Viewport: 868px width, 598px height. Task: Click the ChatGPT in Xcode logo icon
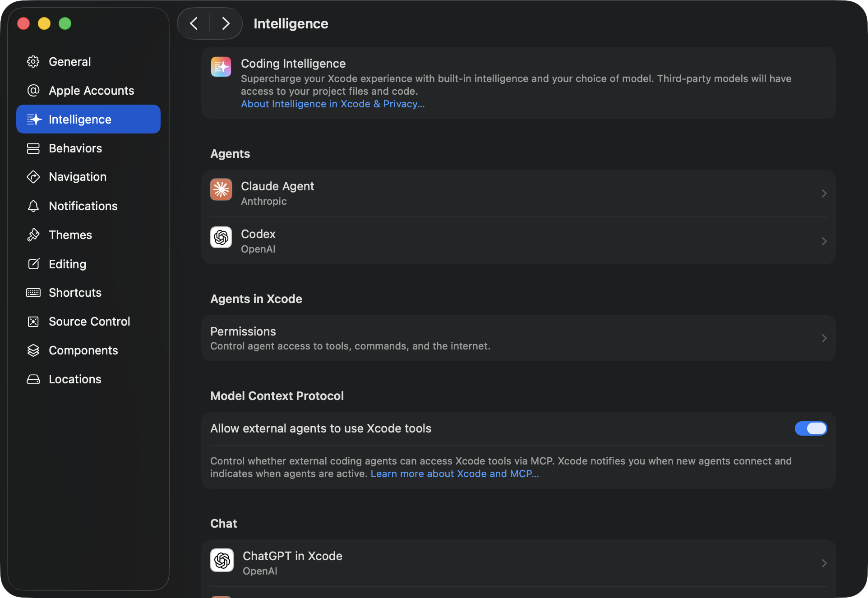[x=222, y=560]
